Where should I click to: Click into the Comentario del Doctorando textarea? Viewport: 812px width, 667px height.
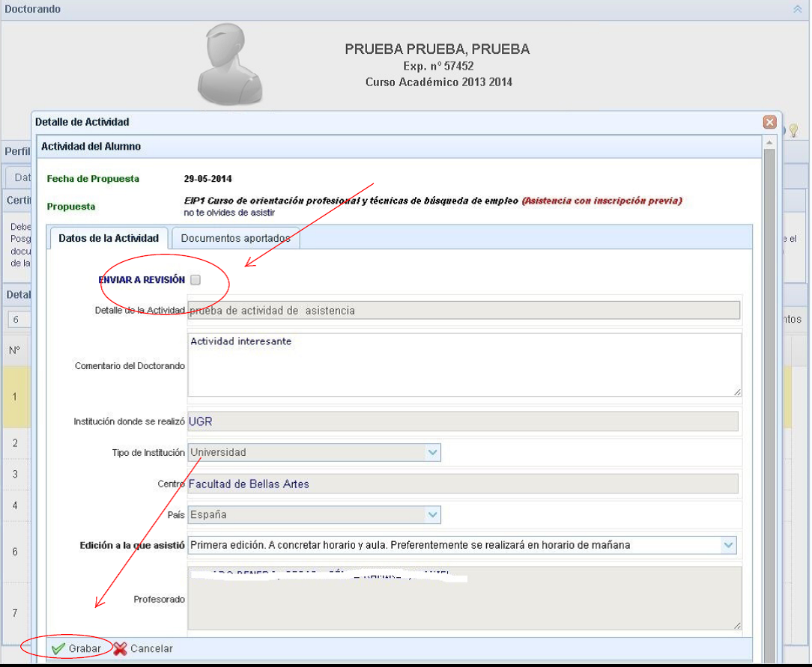[464, 365]
